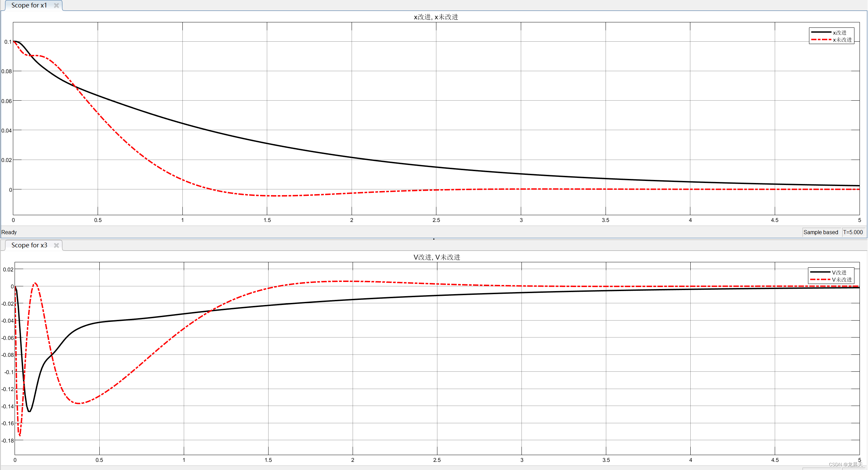868x470 pixels.
Task: Close the Scope for x1 tab
Action: coord(56,5)
